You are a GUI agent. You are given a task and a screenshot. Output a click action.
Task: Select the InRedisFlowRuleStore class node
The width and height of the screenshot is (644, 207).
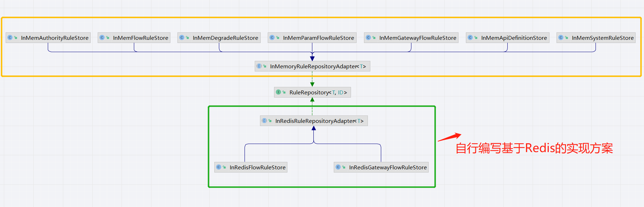(251, 167)
